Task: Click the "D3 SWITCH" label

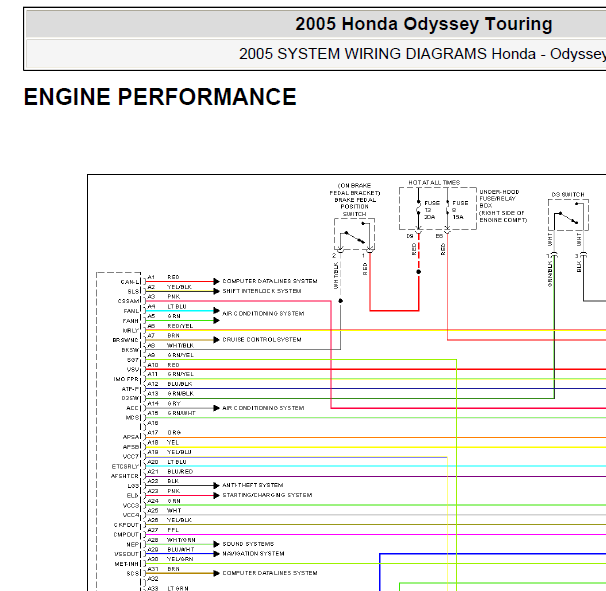Action: [568, 194]
